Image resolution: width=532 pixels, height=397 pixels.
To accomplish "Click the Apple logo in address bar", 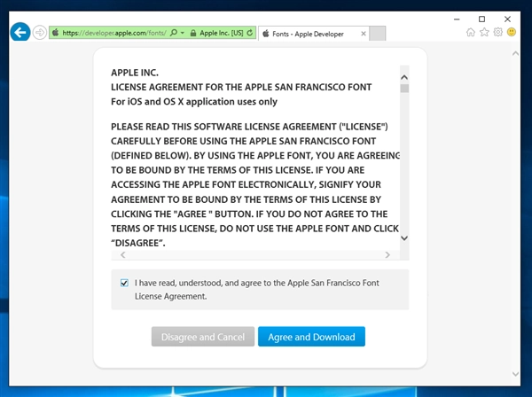I will (55, 33).
